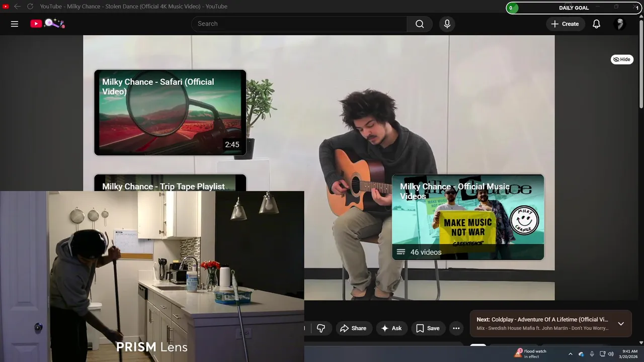Expand the Next up Coldplay queue panel
Screen dimensions: 644x362
(x=621, y=324)
